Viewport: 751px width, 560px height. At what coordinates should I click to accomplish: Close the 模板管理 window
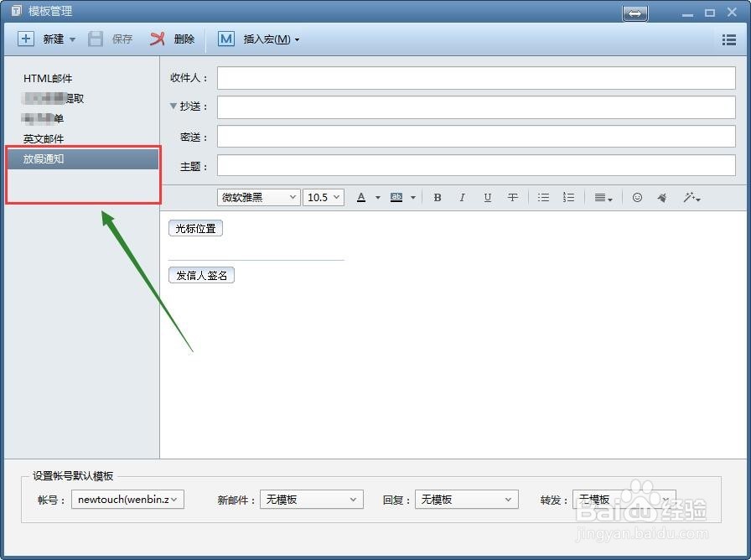point(732,12)
